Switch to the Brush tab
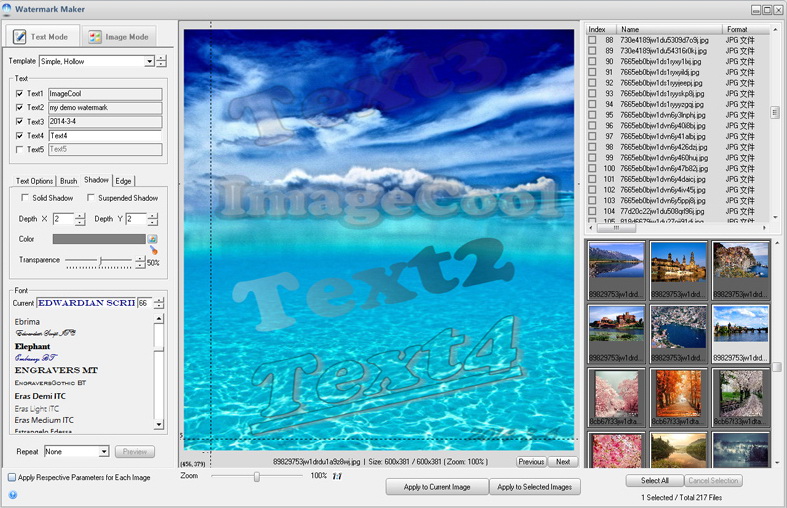The height and width of the screenshot is (508, 787). [x=69, y=181]
